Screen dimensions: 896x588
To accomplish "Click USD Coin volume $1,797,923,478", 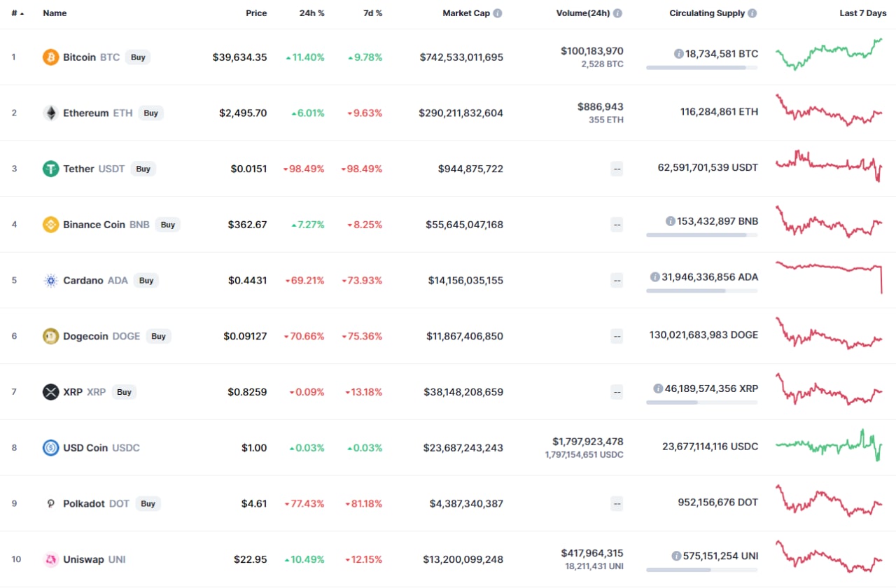I will click(587, 442).
